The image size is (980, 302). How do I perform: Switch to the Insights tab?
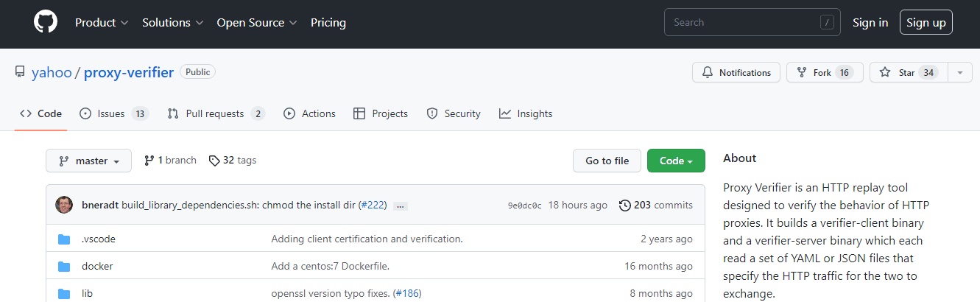coord(525,113)
